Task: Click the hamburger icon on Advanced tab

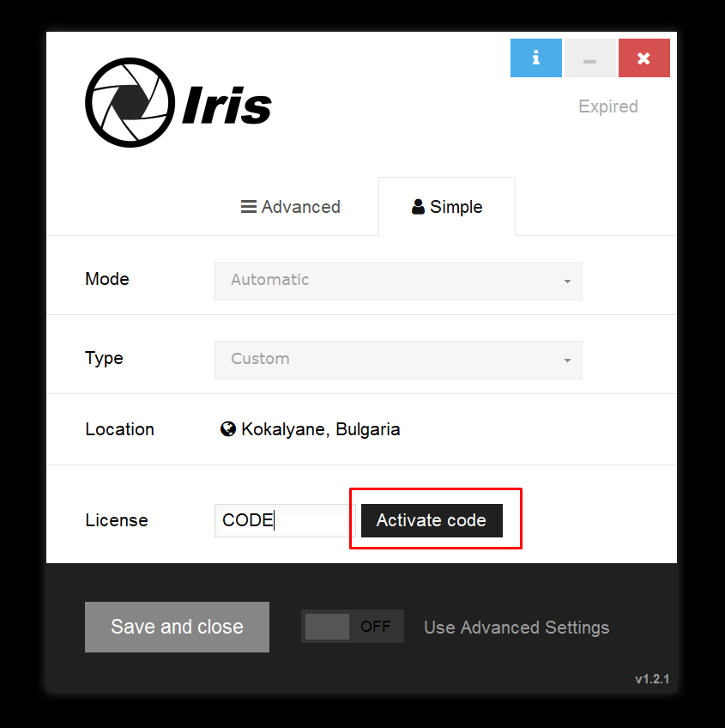Action: click(x=249, y=207)
